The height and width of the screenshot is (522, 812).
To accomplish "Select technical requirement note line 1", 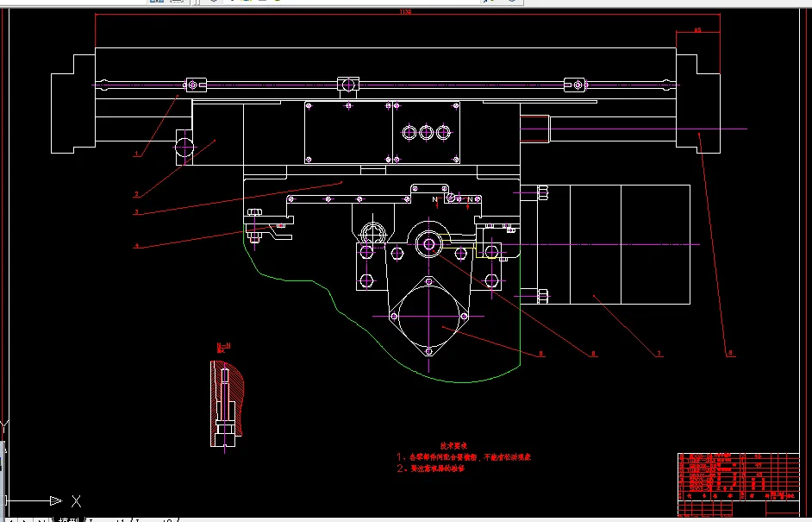I will (x=464, y=457).
